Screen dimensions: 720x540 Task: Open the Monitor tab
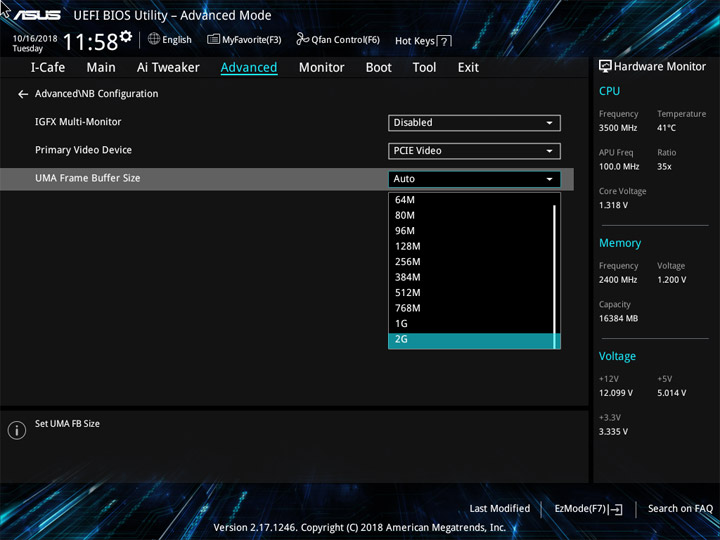point(321,68)
